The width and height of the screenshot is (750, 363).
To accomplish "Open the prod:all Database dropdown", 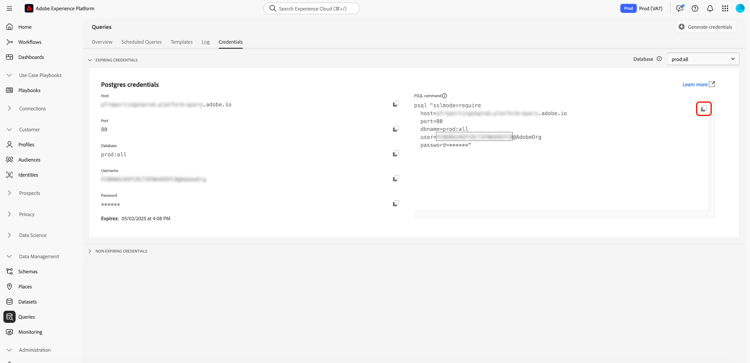I will [x=703, y=59].
